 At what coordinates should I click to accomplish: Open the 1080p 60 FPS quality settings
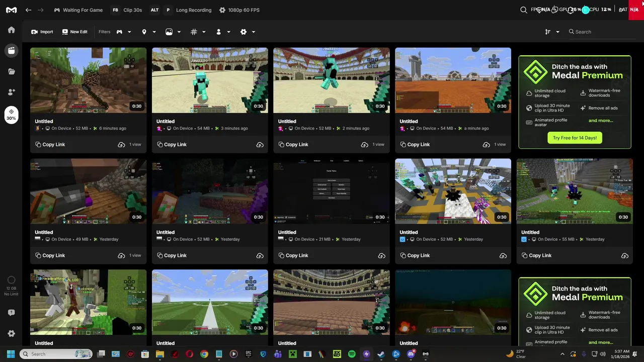pos(239,10)
